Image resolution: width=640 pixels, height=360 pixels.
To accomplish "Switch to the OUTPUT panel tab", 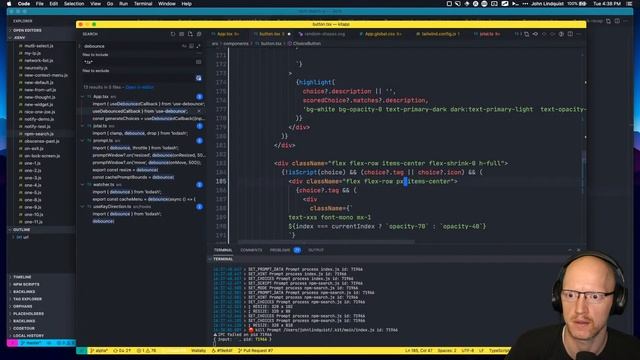I will tap(316, 250).
